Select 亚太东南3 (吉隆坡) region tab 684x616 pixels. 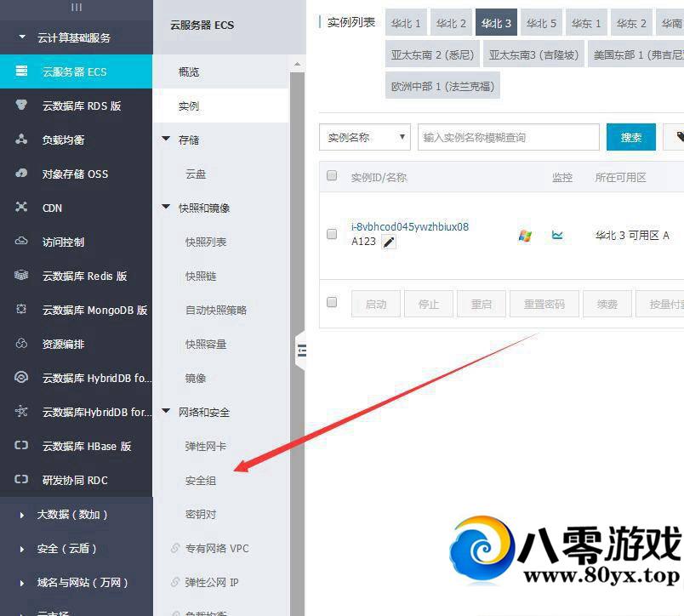(x=533, y=54)
